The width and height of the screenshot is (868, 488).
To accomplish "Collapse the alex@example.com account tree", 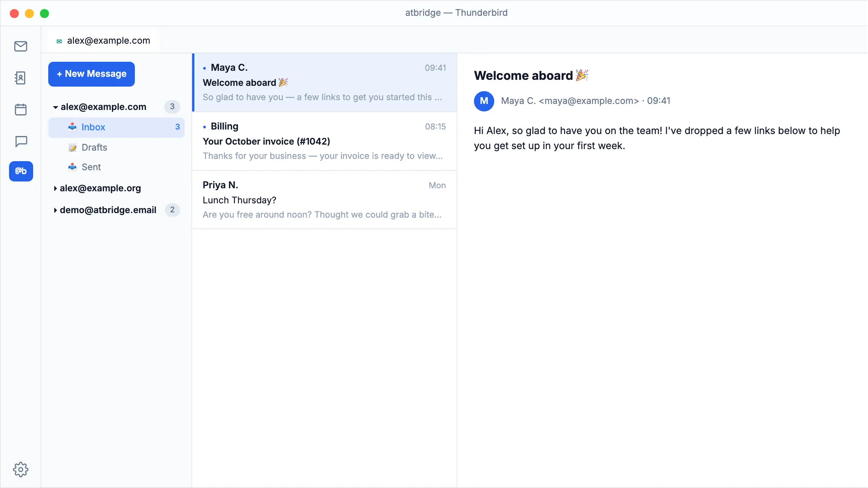I will coord(55,107).
